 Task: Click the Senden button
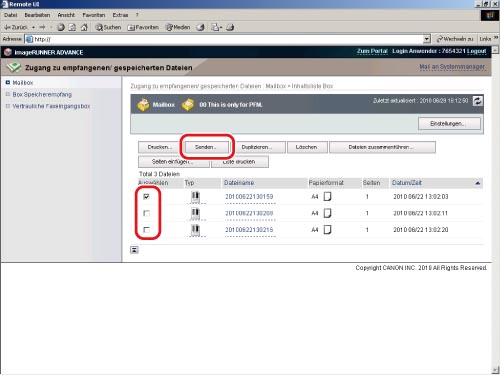pyautogui.click(x=207, y=147)
